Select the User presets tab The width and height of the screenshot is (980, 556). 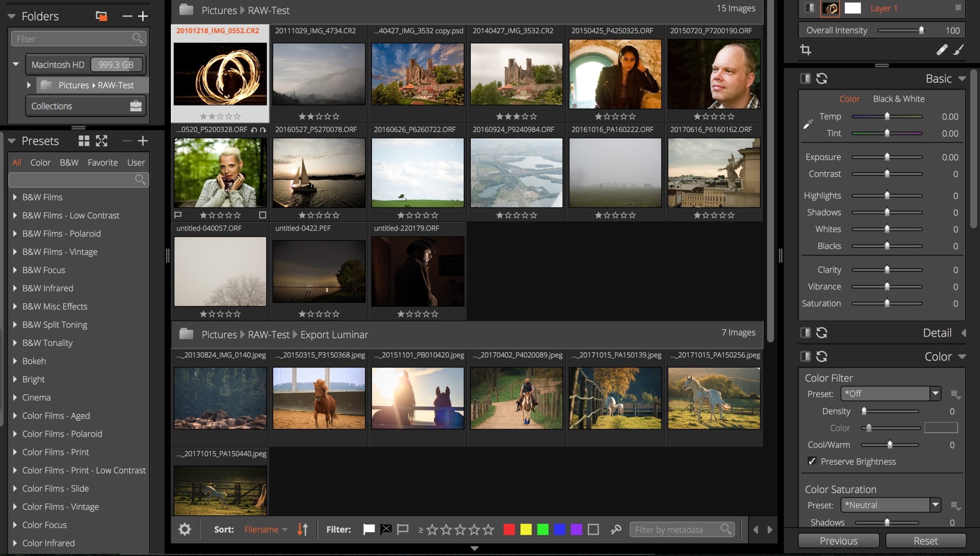click(136, 162)
